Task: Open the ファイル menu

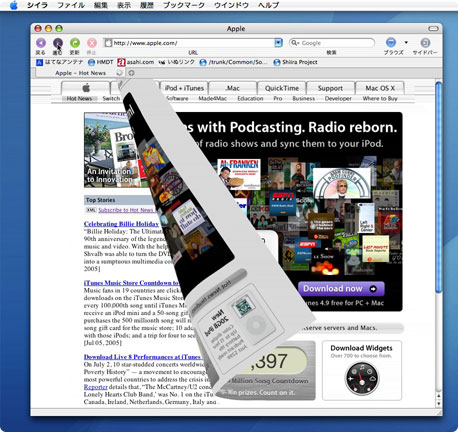Action: click(x=71, y=5)
